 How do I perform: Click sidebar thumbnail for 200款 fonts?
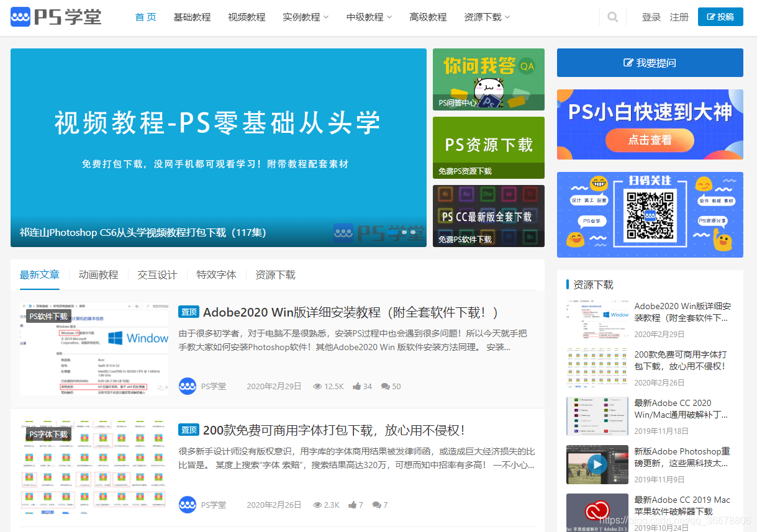[x=597, y=367]
